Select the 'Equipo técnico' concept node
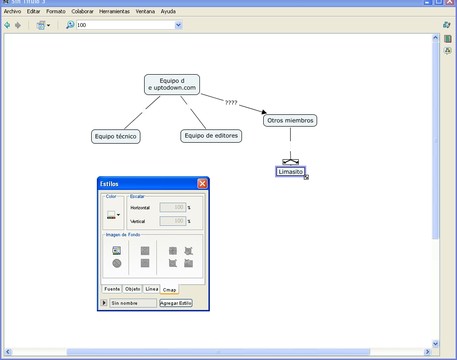Image resolution: width=457 pixels, height=360 pixels. pyautogui.click(x=116, y=136)
